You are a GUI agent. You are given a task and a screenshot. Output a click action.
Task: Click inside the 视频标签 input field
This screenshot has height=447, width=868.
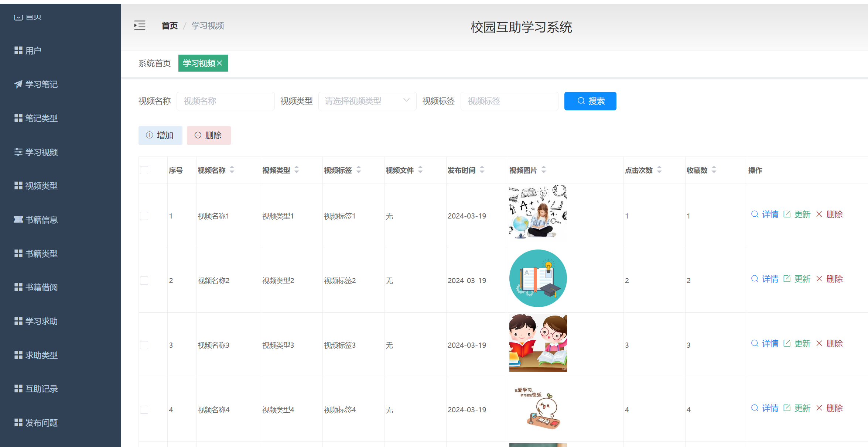pyautogui.click(x=509, y=101)
